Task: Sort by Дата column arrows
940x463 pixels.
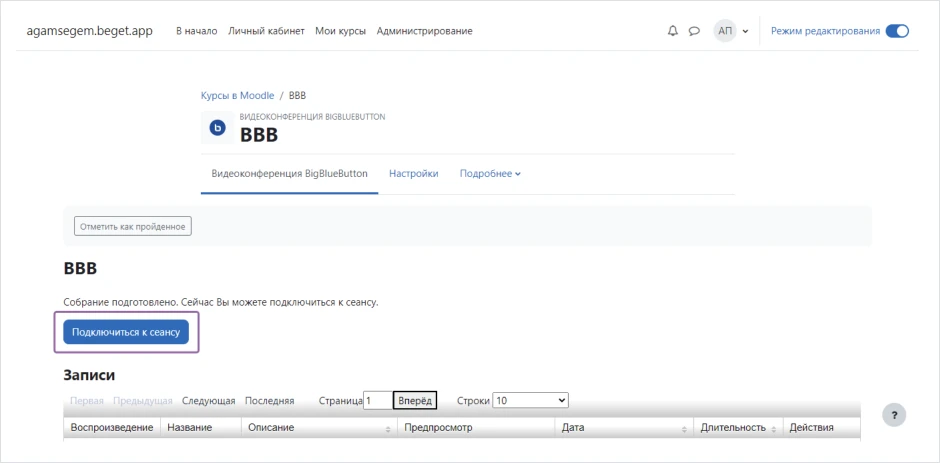Action: 683,429
